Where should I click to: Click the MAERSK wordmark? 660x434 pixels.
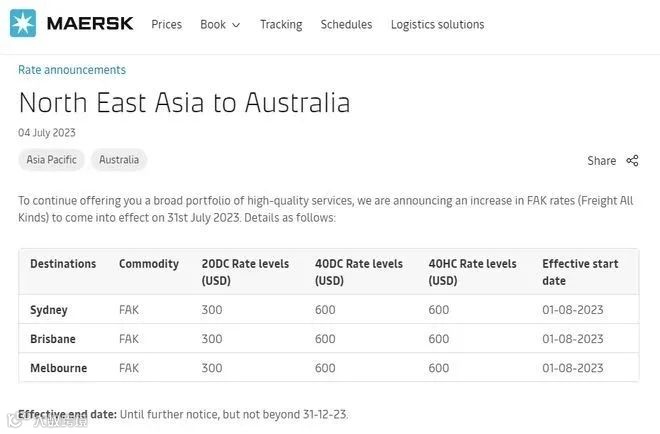pyautogui.click(x=90, y=23)
